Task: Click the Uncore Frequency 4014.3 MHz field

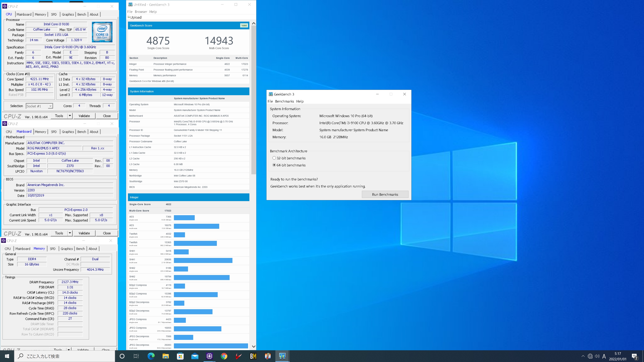Action: coord(95,269)
